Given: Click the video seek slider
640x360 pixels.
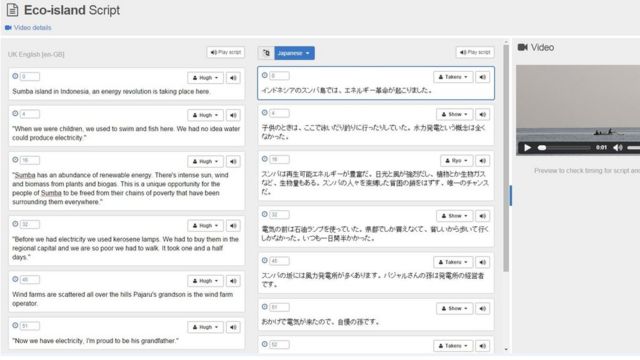Looking at the screenshot, I should pyautogui.click(x=565, y=148).
